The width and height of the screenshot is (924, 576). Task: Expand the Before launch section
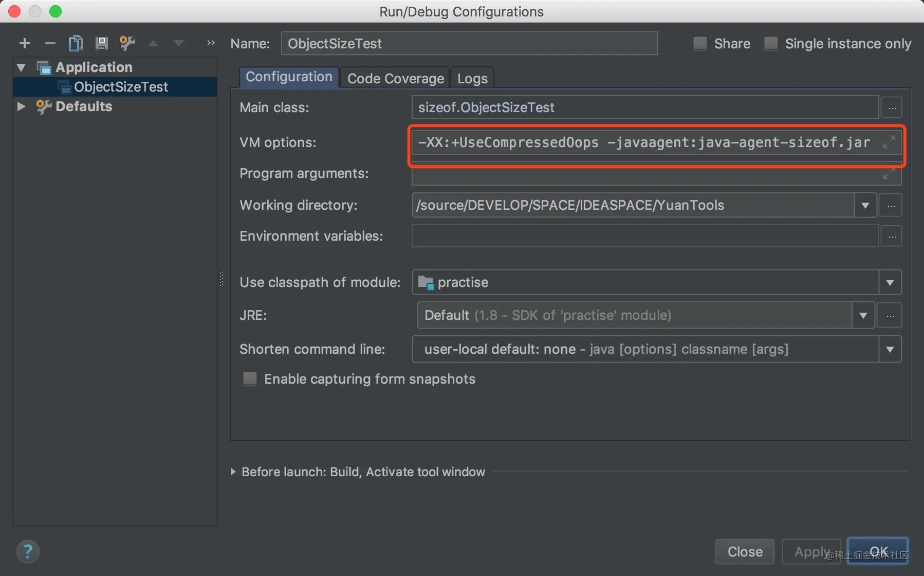[233, 472]
